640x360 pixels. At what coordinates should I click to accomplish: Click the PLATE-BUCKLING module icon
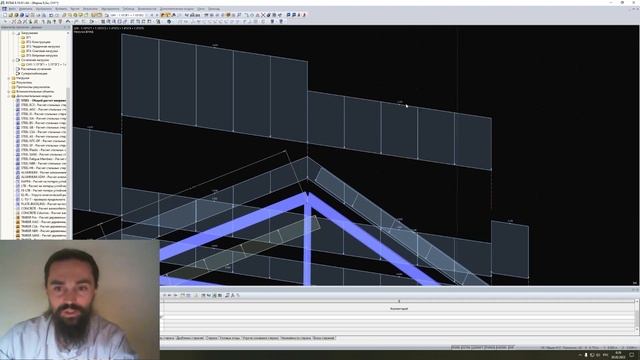(18, 204)
